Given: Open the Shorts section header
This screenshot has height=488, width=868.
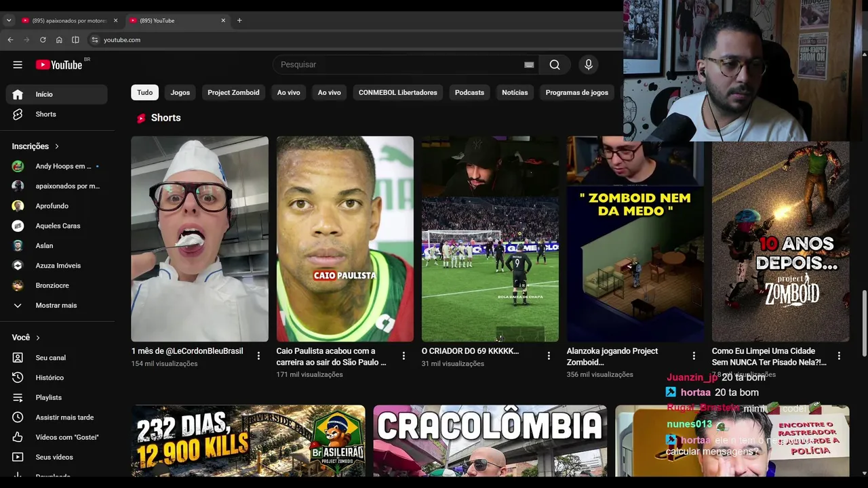Looking at the screenshot, I should point(159,118).
